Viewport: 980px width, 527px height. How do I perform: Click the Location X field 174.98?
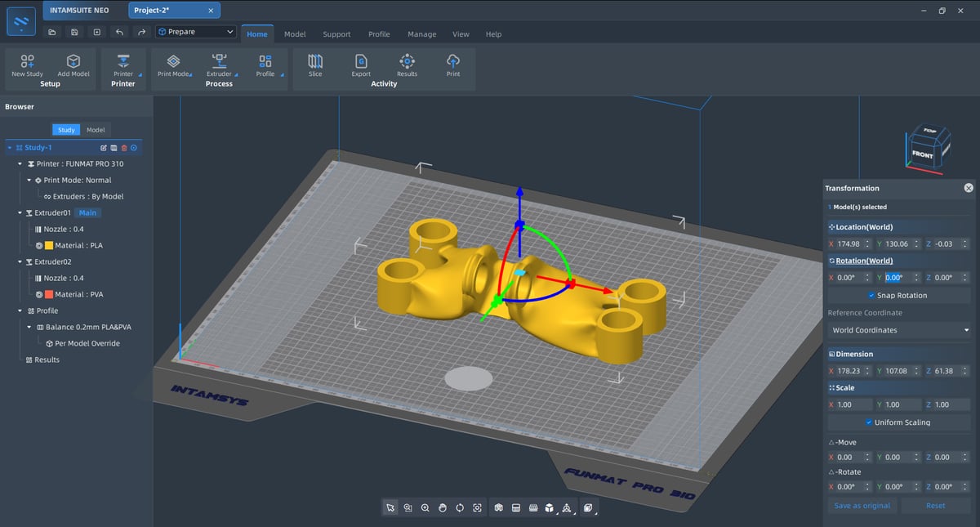click(849, 243)
